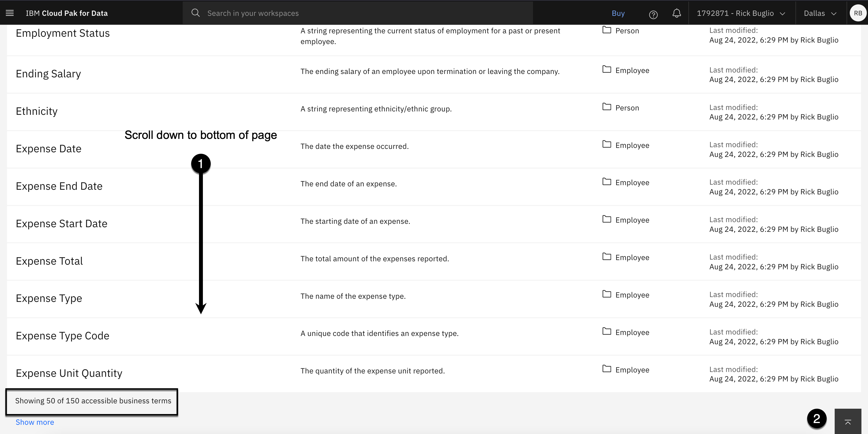Click the Employee category of Expense Start Date

click(x=632, y=220)
